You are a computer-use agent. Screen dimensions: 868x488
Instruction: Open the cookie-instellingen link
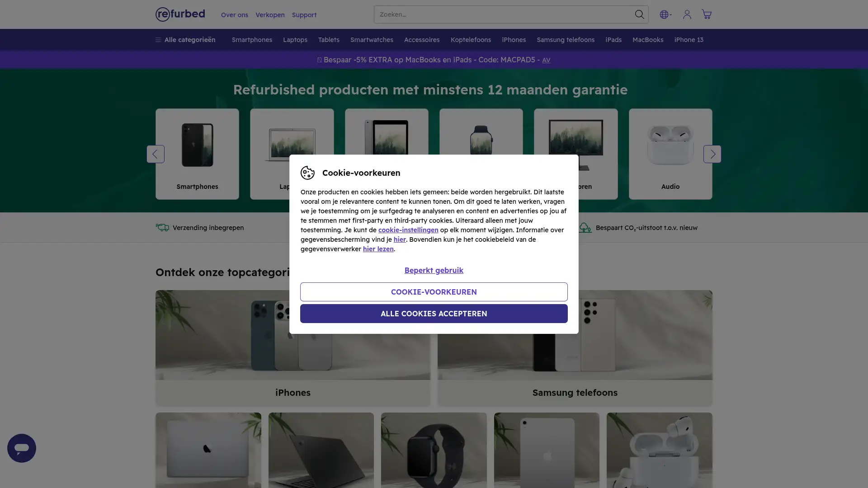click(x=407, y=230)
